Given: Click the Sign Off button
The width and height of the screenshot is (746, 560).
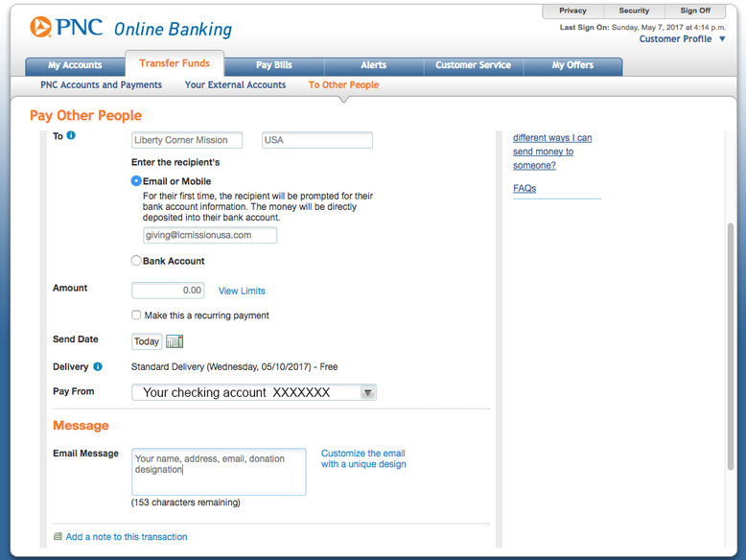Looking at the screenshot, I should tap(695, 11).
